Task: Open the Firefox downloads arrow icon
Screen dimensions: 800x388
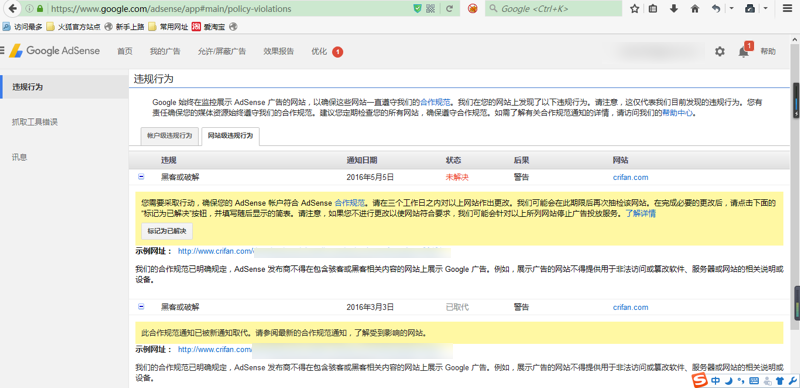Action: 674,9
